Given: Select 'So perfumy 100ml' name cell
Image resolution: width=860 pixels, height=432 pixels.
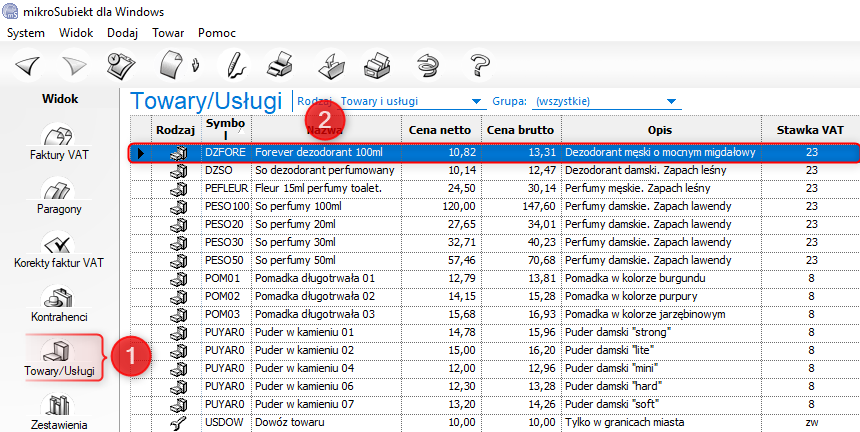Looking at the screenshot, I should (326, 207).
